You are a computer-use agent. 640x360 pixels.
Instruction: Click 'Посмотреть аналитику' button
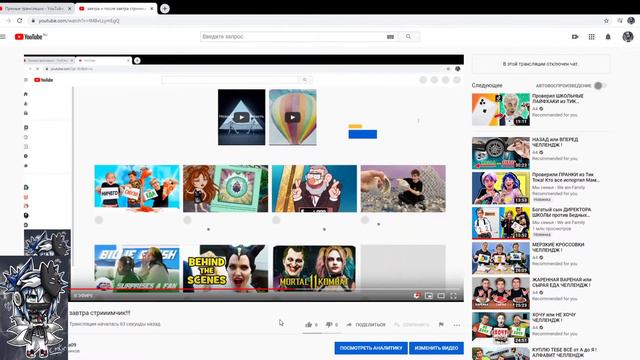click(371, 348)
